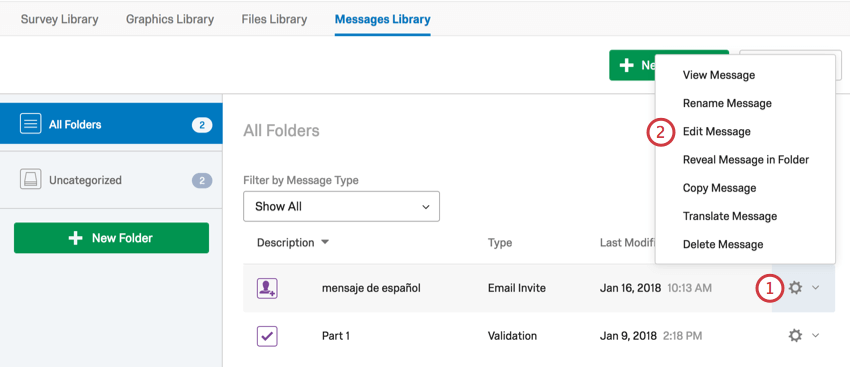Open the Show All message type filter

(x=342, y=207)
